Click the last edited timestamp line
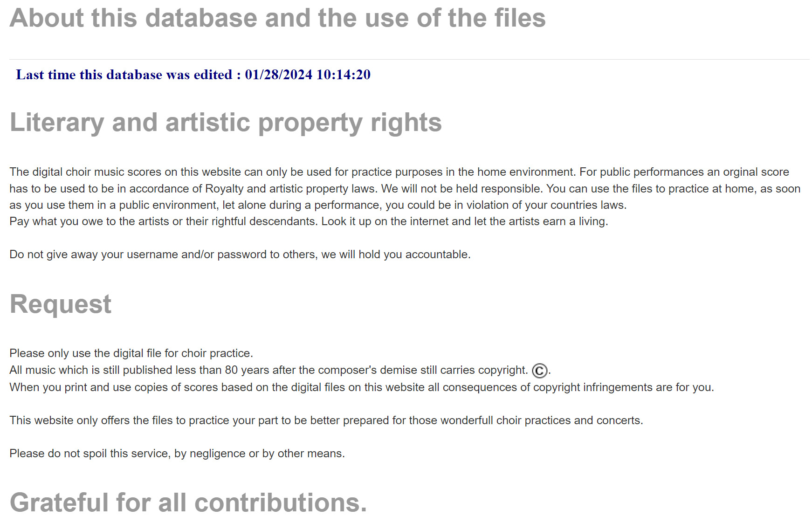The image size is (812, 516). 193,75
